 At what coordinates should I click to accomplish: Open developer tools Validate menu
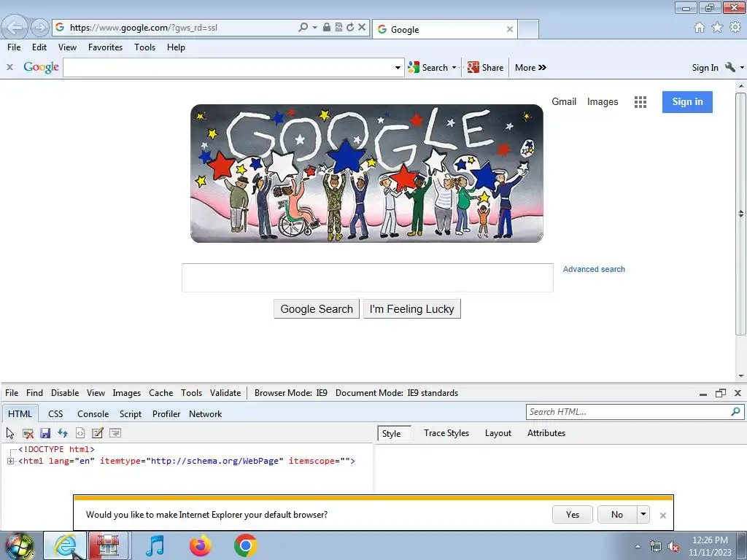point(225,393)
